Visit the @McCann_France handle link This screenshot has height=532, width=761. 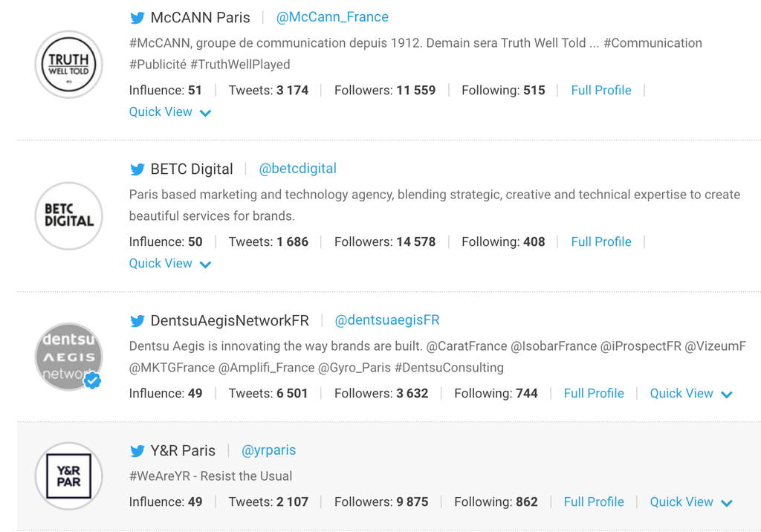332,17
